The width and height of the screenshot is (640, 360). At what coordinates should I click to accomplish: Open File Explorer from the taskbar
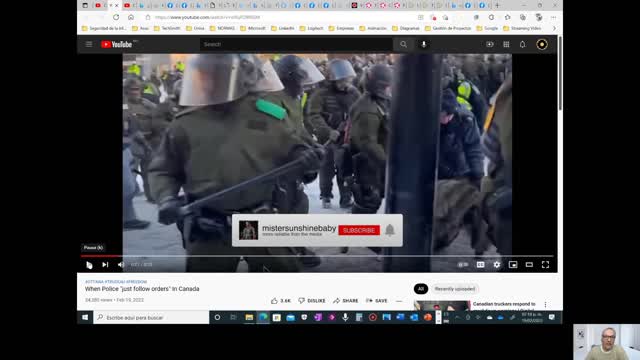(x=249, y=317)
